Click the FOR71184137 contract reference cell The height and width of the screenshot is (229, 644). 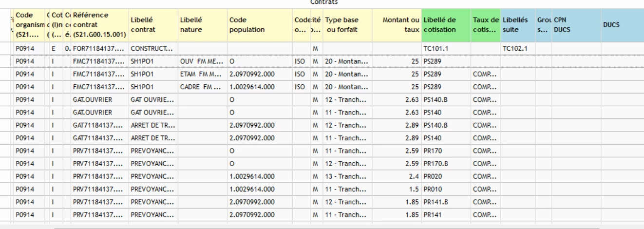click(99, 49)
